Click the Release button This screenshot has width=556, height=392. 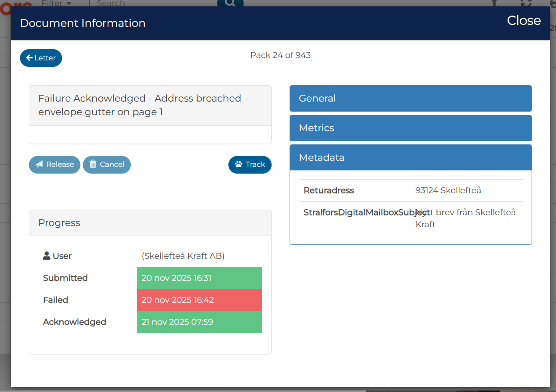click(54, 164)
